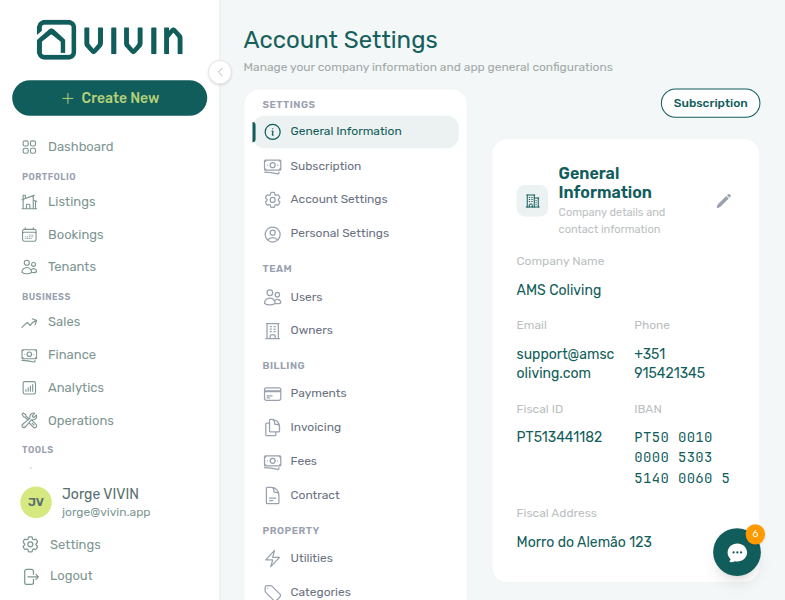Image resolution: width=785 pixels, height=600 pixels.
Task: Click the Utilities lightning bolt icon
Action: pyautogui.click(x=272, y=558)
